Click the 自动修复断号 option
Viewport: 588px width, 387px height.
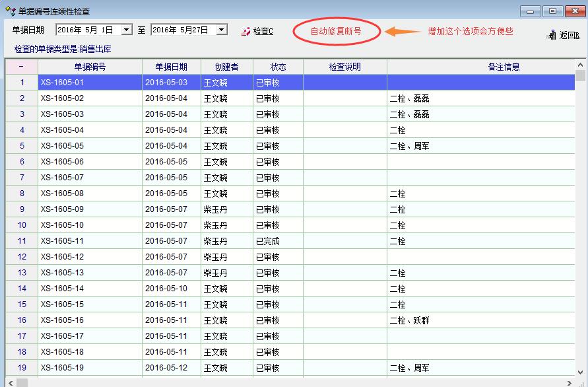[335, 31]
